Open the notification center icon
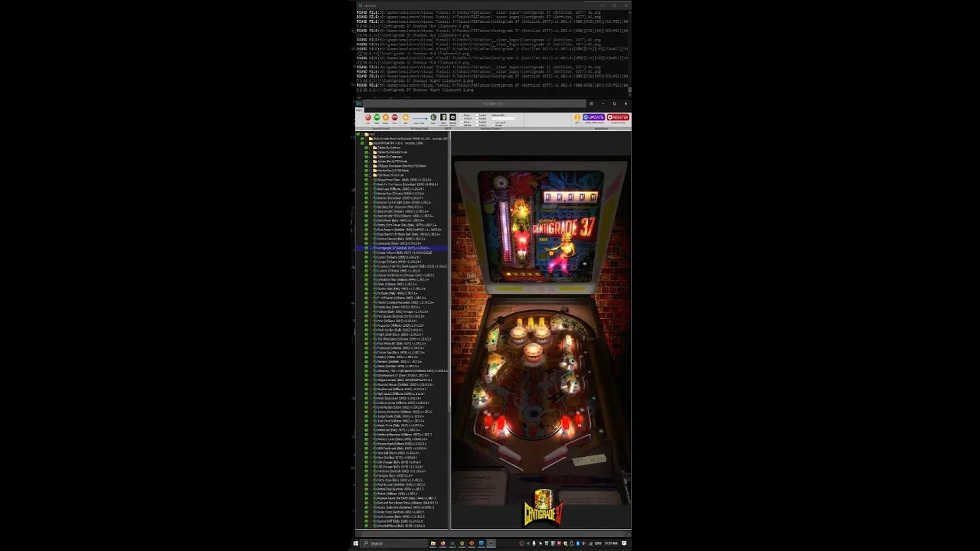 point(624,543)
